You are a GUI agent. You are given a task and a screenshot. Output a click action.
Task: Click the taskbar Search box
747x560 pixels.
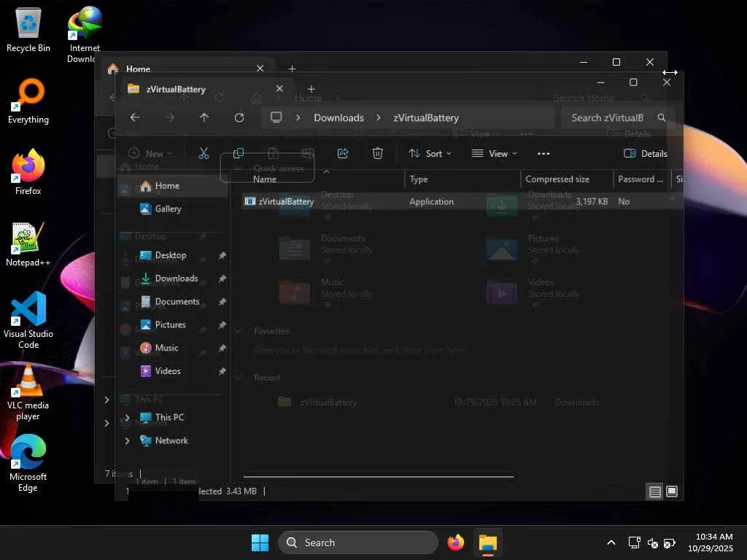tap(357, 542)
